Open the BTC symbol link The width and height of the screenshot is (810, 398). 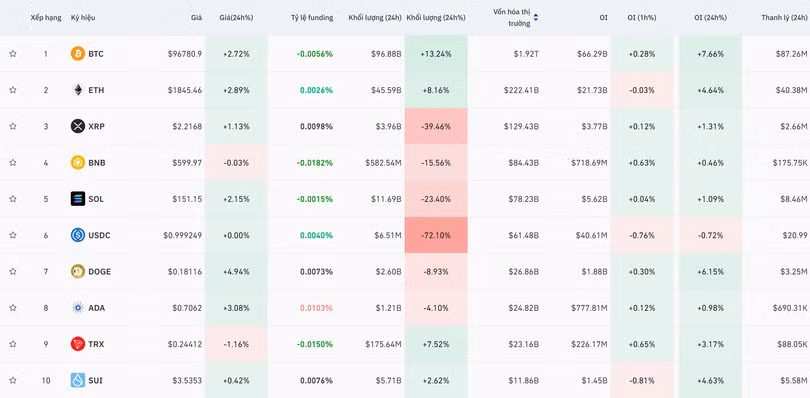coord(96,54)
